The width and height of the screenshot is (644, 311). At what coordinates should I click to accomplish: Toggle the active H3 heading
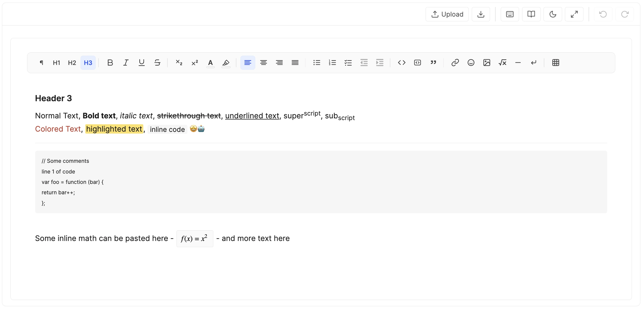pos(88,62)
